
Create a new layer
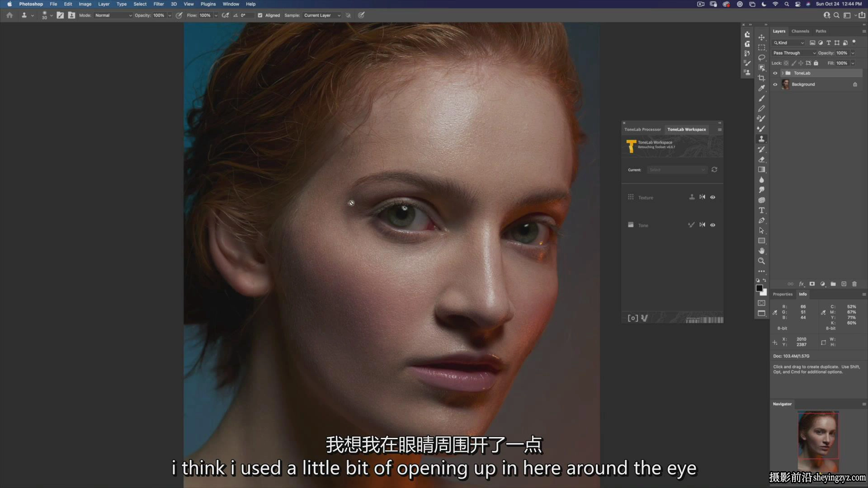(x=844, y=284)
